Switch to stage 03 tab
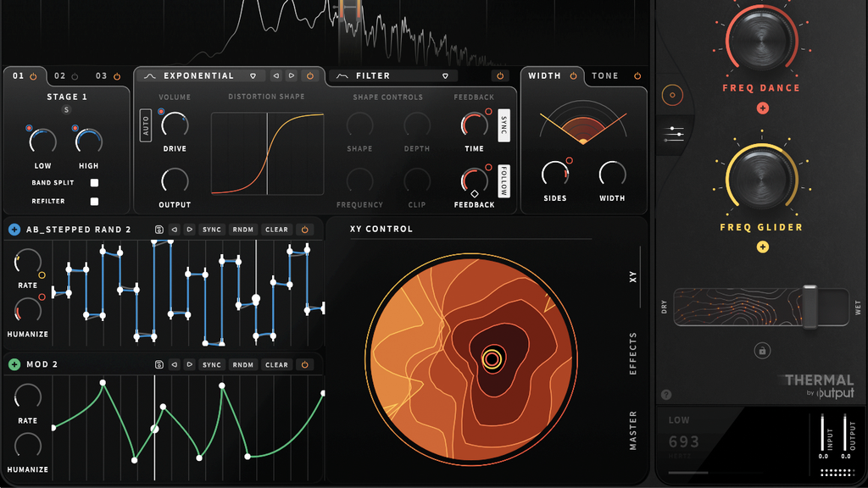868x488 pixels. pyautogui.click(x=102, y=75)
